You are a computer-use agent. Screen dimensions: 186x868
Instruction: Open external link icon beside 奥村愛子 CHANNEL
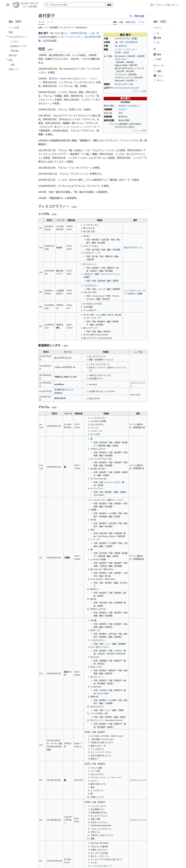pyautogui.click(x=138, y=106)
